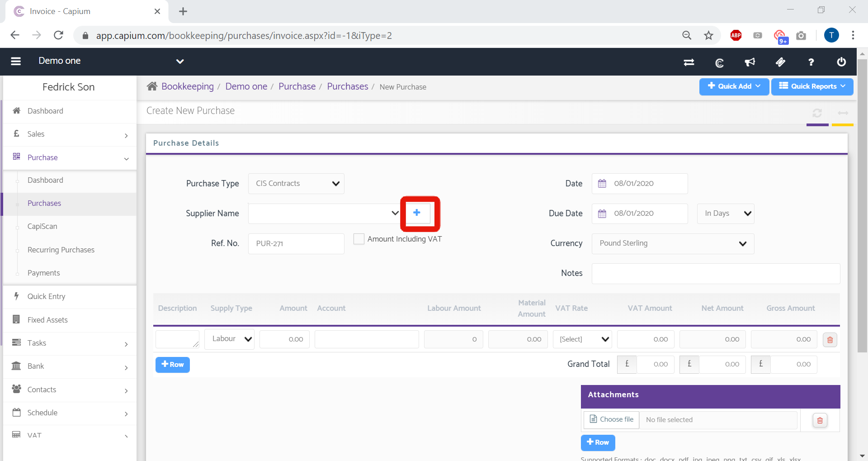Click the expand width arrows icon
868x461 pixels.
click(843, 113)
